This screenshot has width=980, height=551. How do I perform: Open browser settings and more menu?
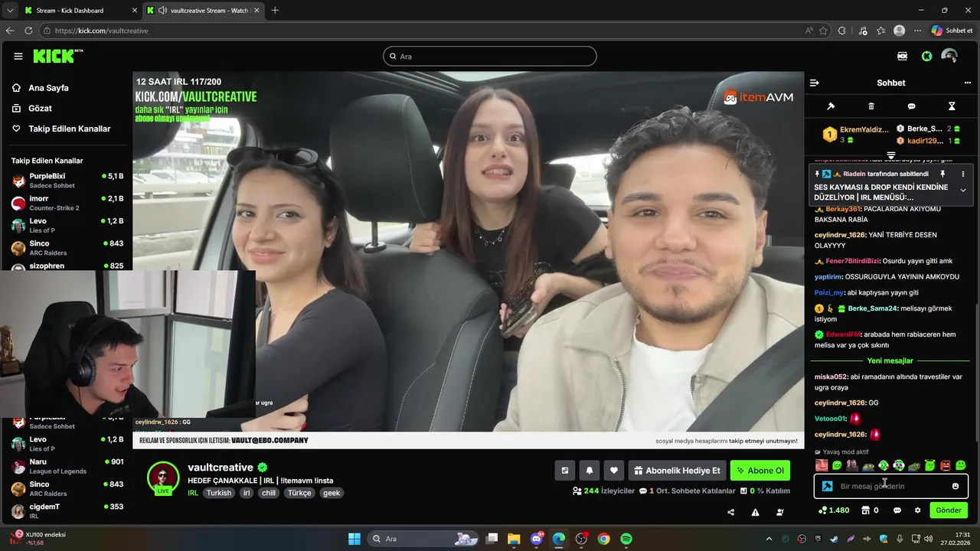coord(917,31)
